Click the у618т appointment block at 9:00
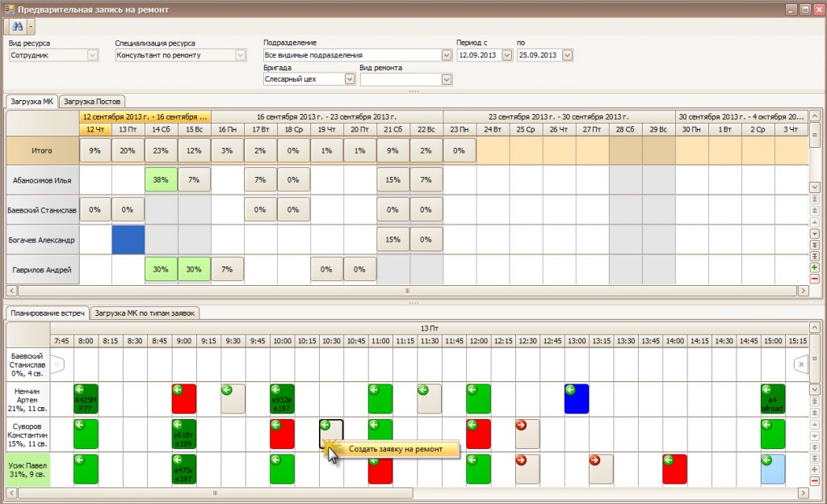Viewport: 827px width, 504px height. coord(183,434)
